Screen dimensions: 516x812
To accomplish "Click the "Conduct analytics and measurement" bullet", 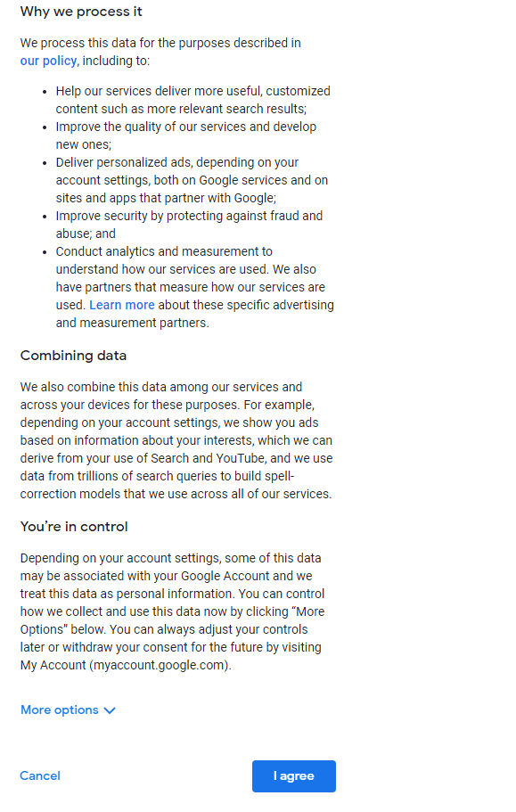I will click(194, 287).
